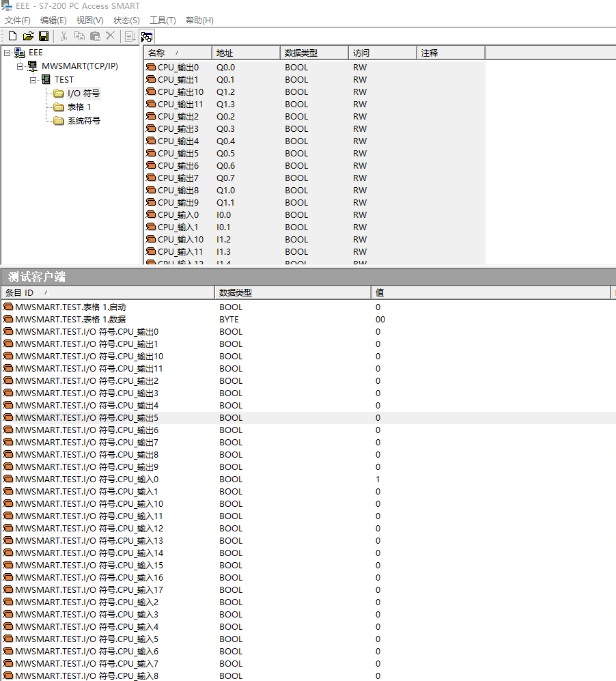
Task: Open the 状态(S) menu
Action: pyautogui.click(x=126, y=20)
